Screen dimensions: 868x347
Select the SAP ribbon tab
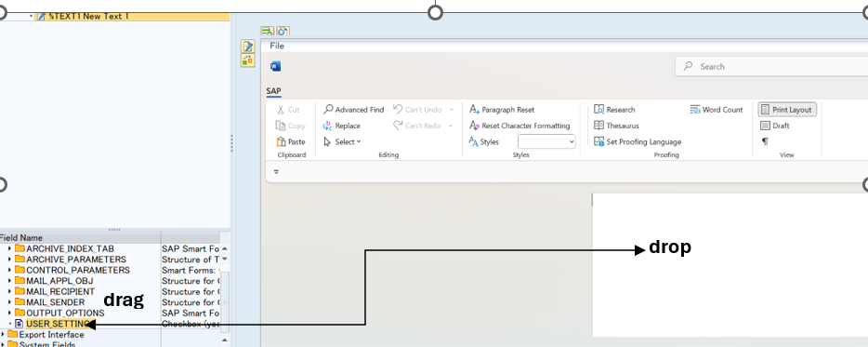pyautogui.click(x=273, y=91)
